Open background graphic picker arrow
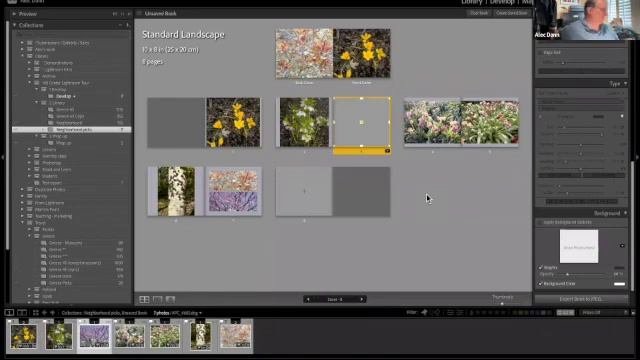The width and height of the screenshot is (640, 360). pos(622,246)
